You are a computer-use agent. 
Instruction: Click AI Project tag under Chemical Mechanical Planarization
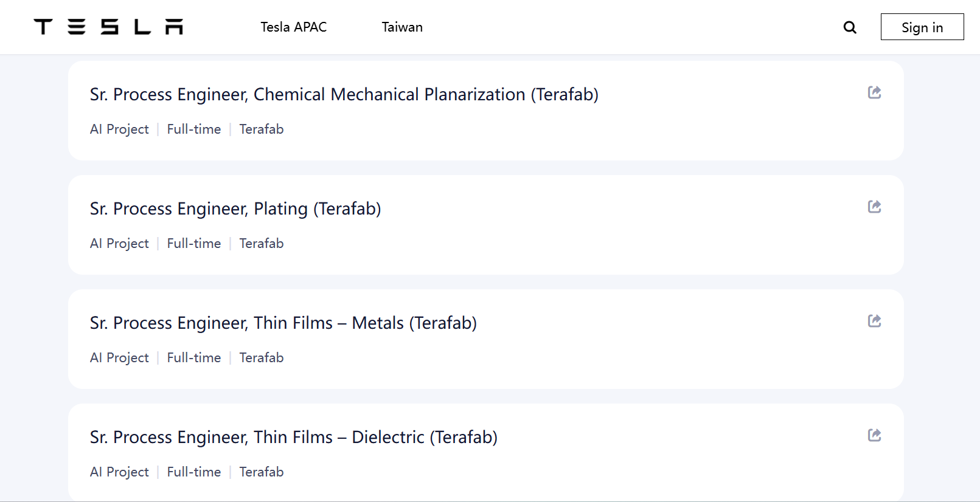click(x=119, y=129)
